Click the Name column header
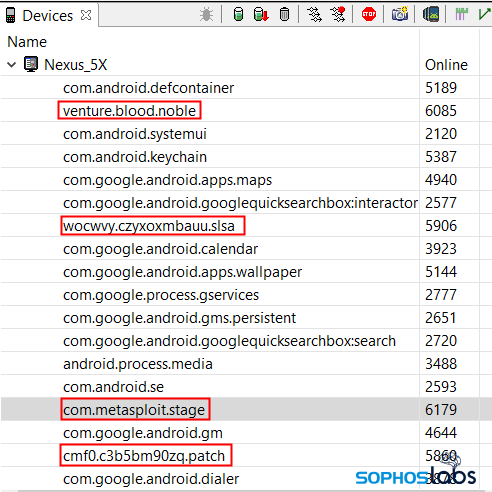The width and height of the screenshot is (492, 492). [27, 42]
